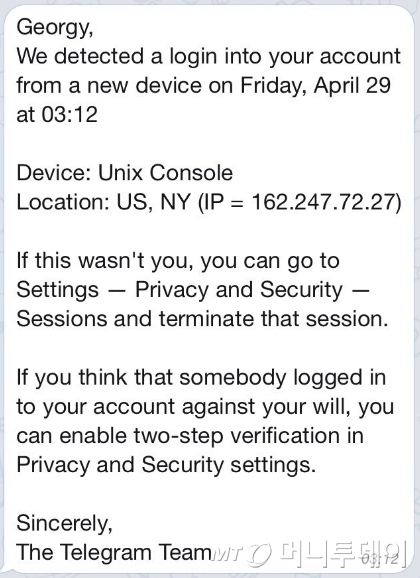Click the MT watermark logo

click(242, 554)
